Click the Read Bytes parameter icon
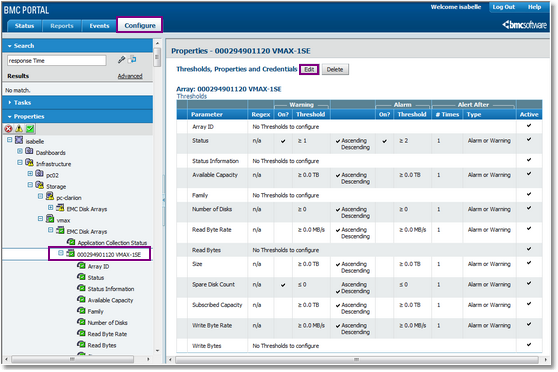Screen dimensions: 558x372 [81, 345]
